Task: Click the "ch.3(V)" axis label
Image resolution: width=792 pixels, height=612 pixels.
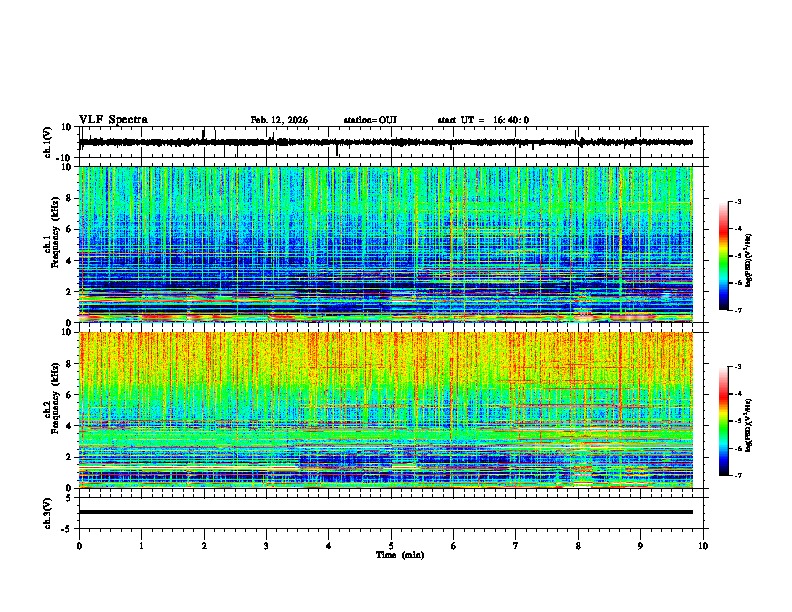Action: click(x=48, y=514)
